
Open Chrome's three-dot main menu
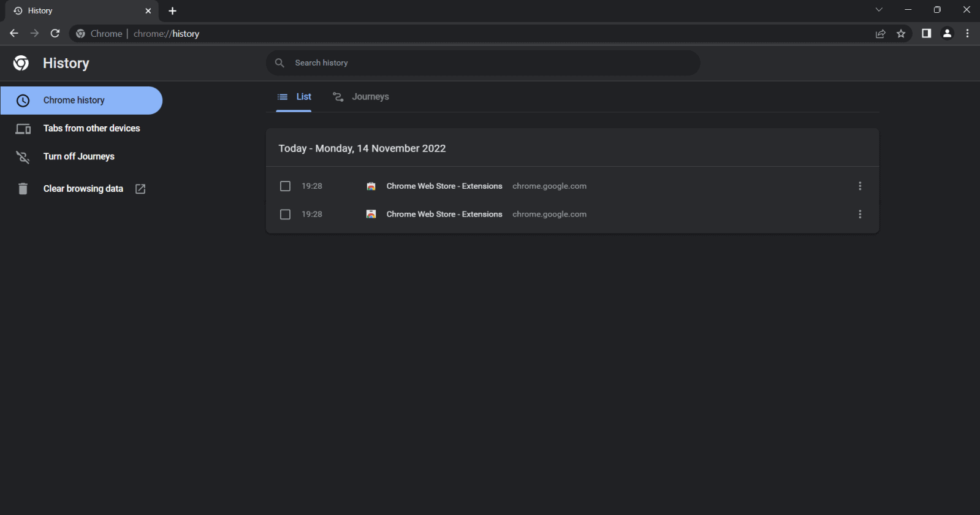[967, 34]
